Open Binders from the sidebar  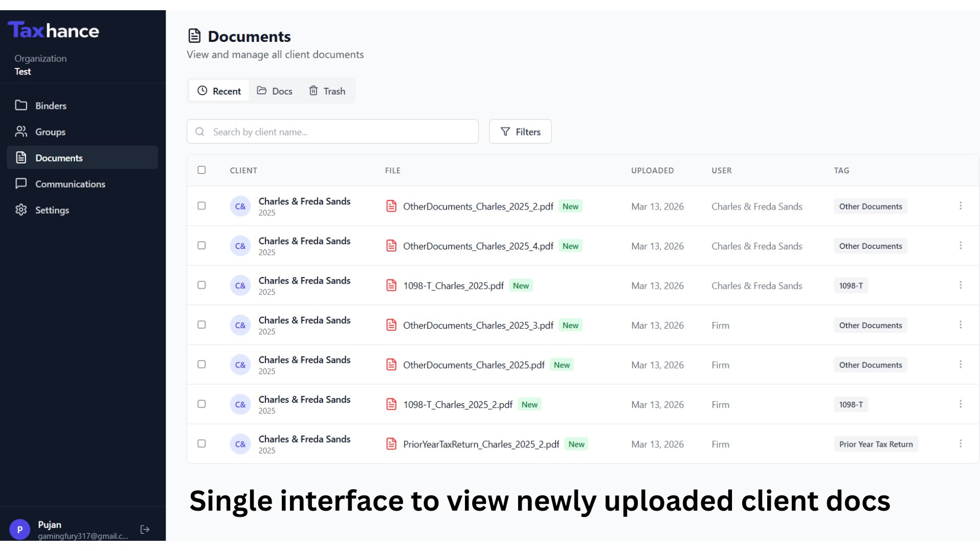pos(51,106)
